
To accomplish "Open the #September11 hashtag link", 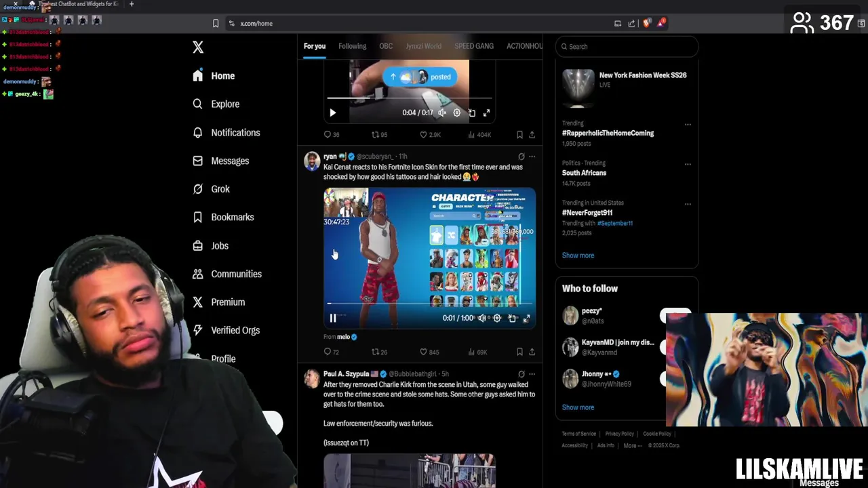I will pyautogui.click(x=615, y=223).
